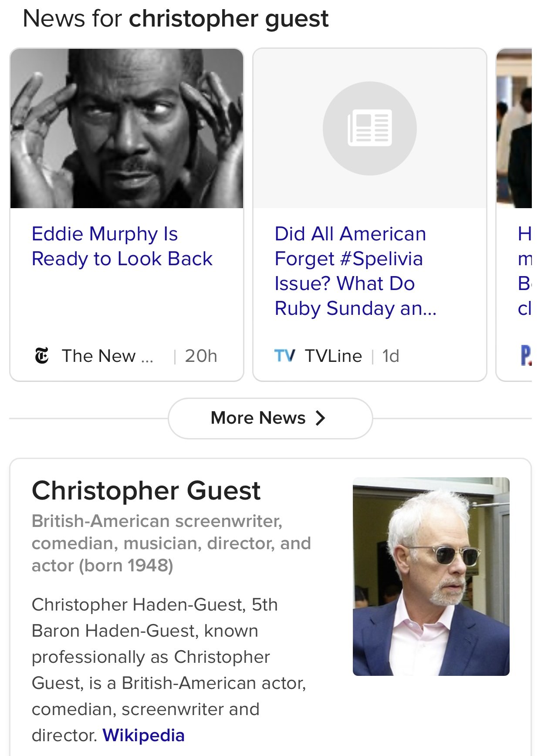Open 'Eddie Murphy Is Ready to Look Back' headline
541x756 pixels.
click(122, 246)
